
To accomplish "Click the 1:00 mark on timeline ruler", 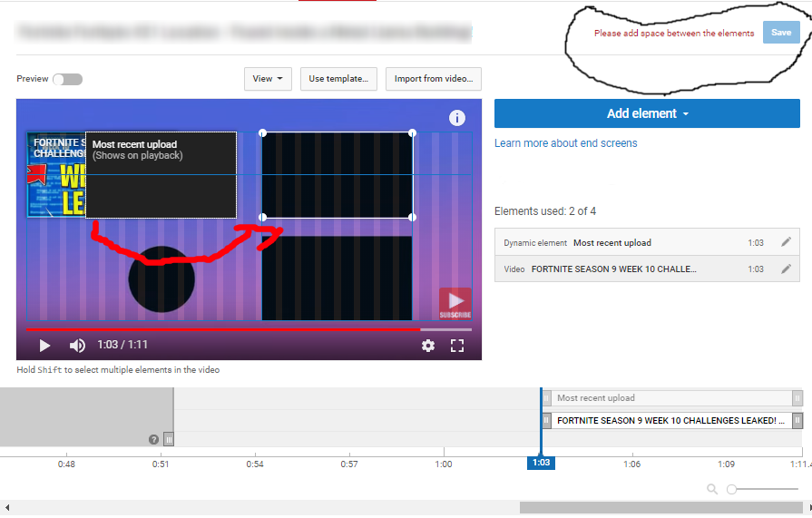I will click(x=444, y=464).
